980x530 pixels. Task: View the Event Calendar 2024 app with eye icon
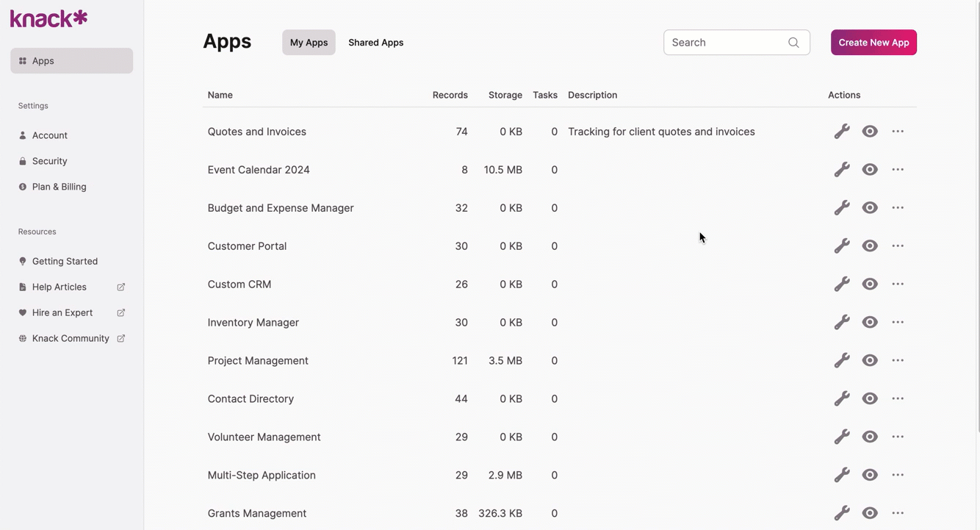click(x=870, y=169)
